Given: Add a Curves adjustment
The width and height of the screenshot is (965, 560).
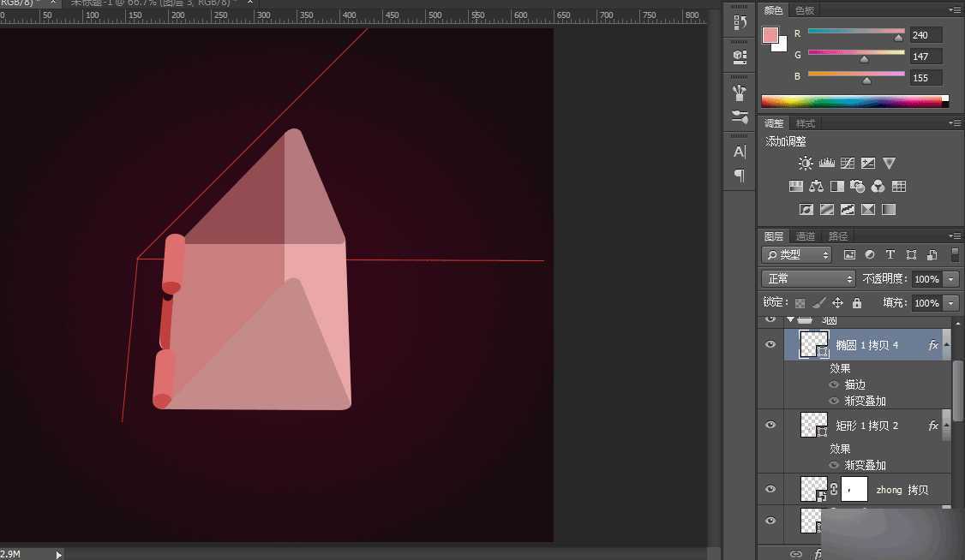Looking at the screenshot, I should pos(848,163).
